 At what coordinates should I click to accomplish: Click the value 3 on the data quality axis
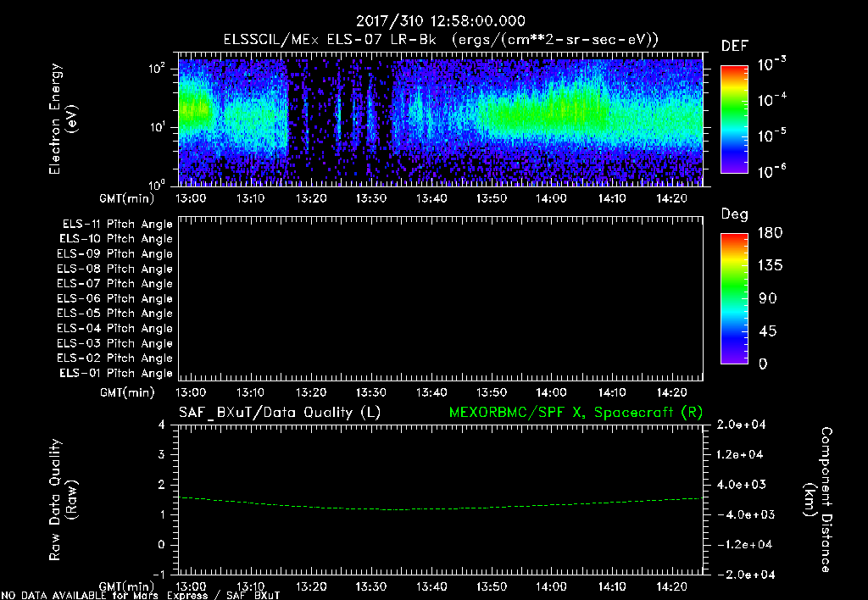click(162, 454)
